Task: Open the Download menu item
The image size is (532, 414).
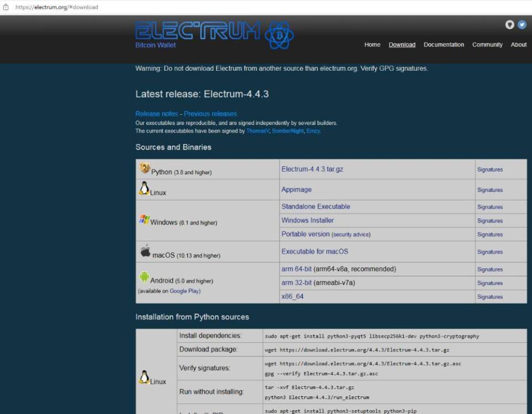Action: 402,44
